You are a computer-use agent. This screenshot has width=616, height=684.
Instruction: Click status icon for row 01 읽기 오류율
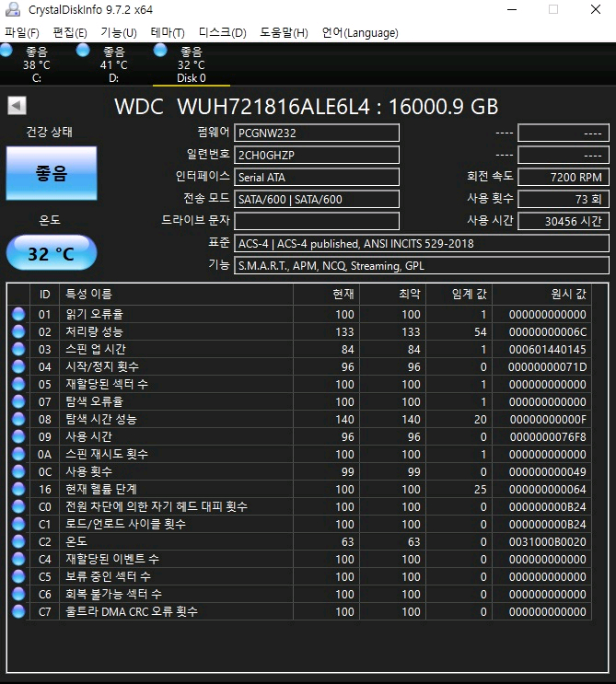[18, 314]
